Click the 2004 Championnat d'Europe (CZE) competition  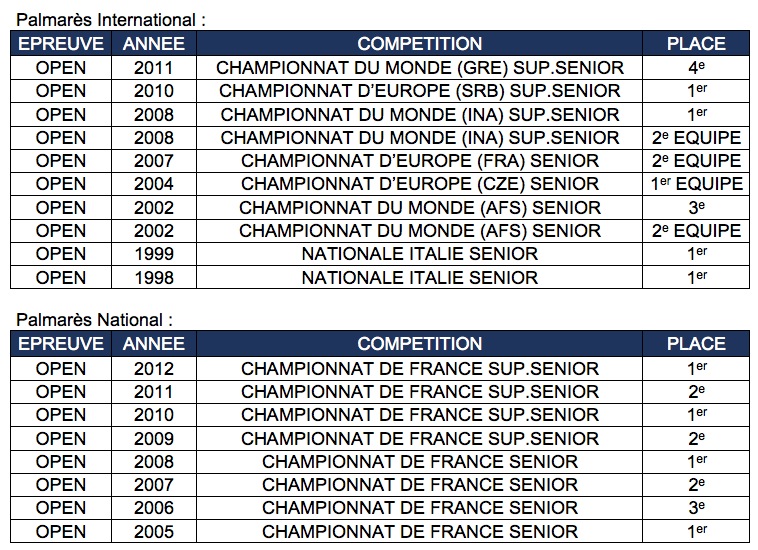click(420, 184)
